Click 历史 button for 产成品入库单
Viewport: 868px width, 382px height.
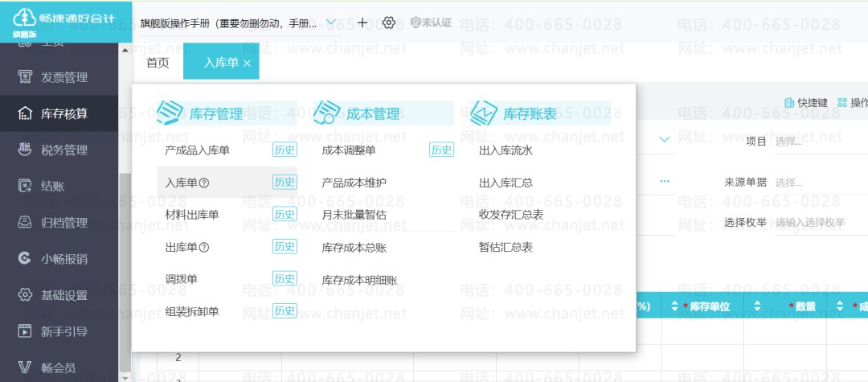[285, 150]
